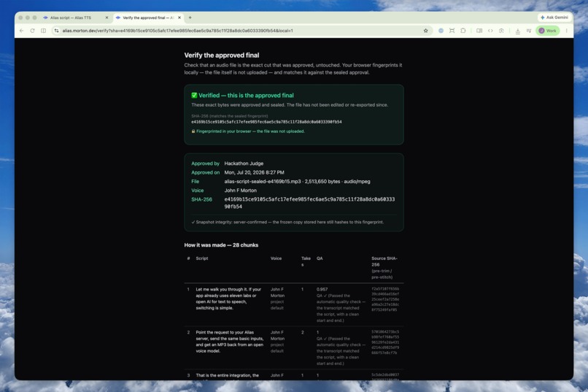Open a new tab with plus button
588x392 pixels.
(x=190, y=18)
